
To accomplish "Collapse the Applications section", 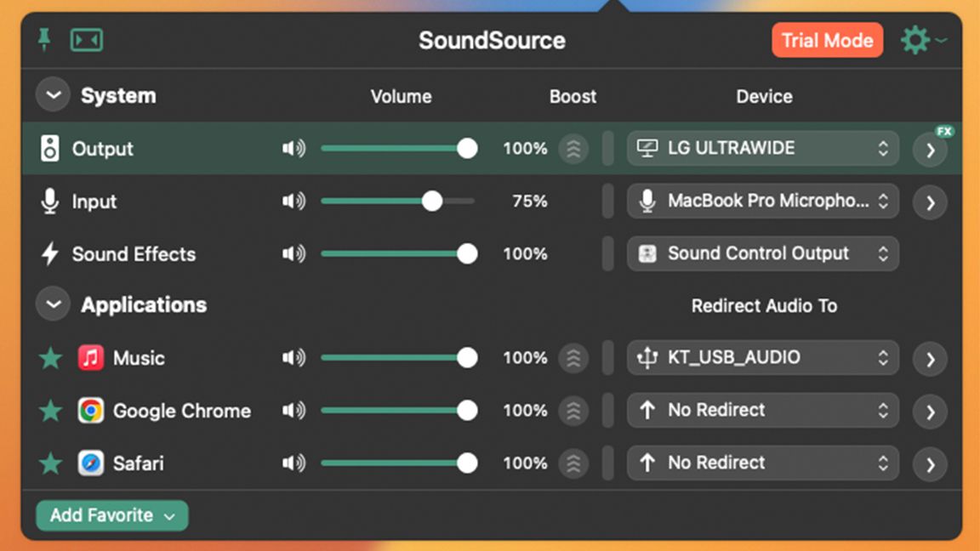I will 53,304.
